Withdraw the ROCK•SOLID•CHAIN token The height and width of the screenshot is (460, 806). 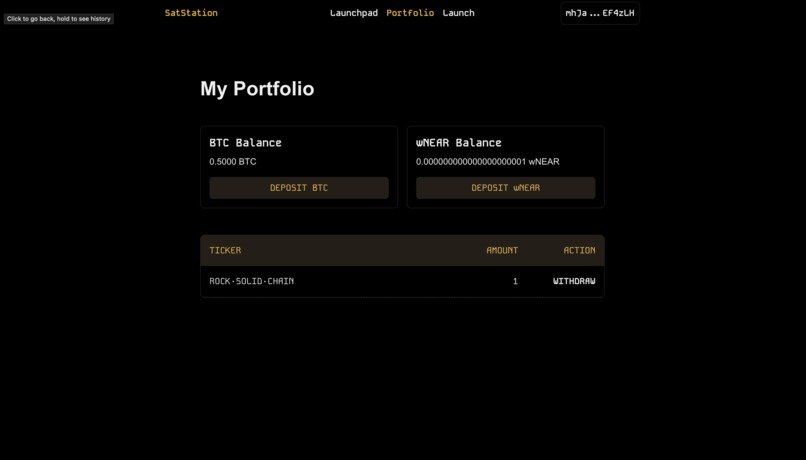pos(574,281)
